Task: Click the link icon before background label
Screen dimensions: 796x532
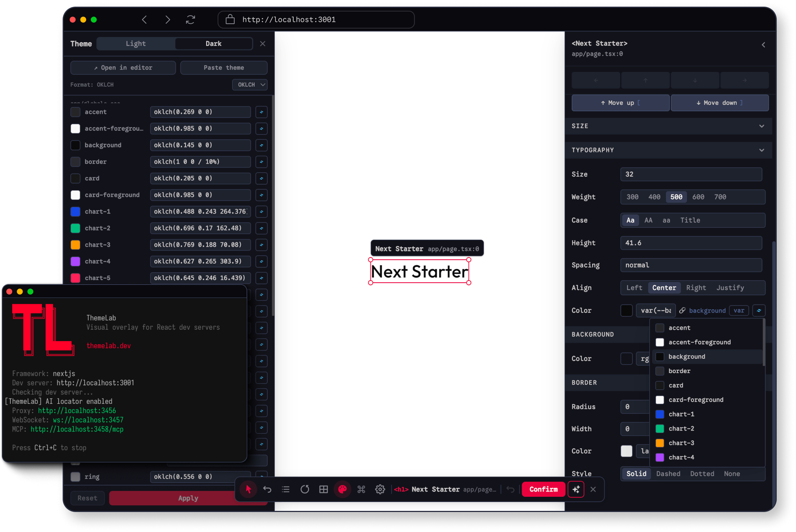Action: pos(682,310)
